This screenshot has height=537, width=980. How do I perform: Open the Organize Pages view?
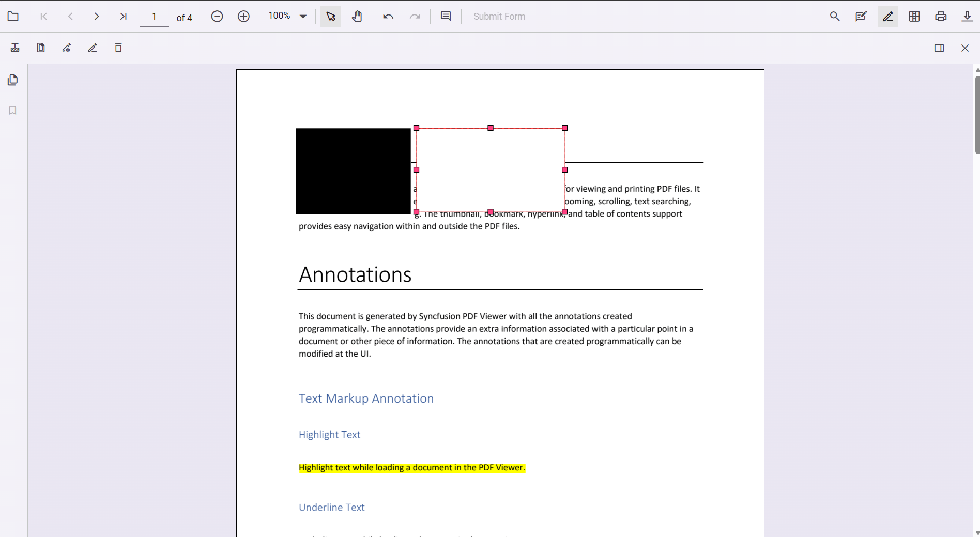[x=914, y=16]
